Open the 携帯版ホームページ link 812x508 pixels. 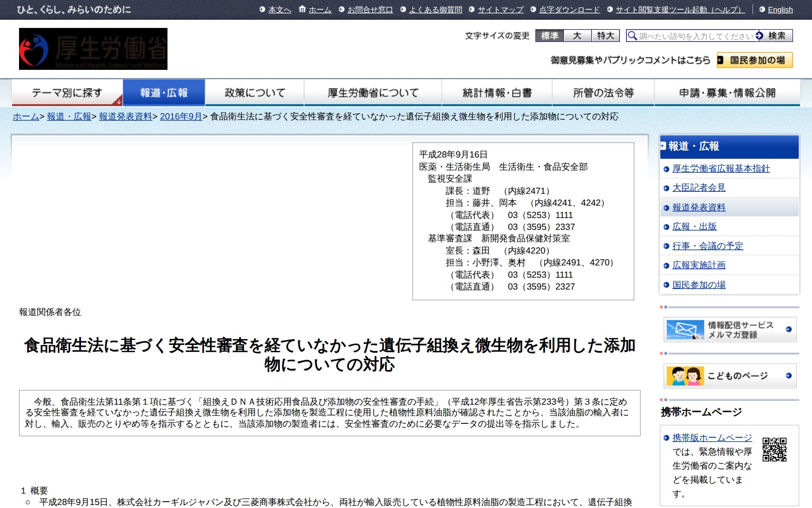(712, 438)
